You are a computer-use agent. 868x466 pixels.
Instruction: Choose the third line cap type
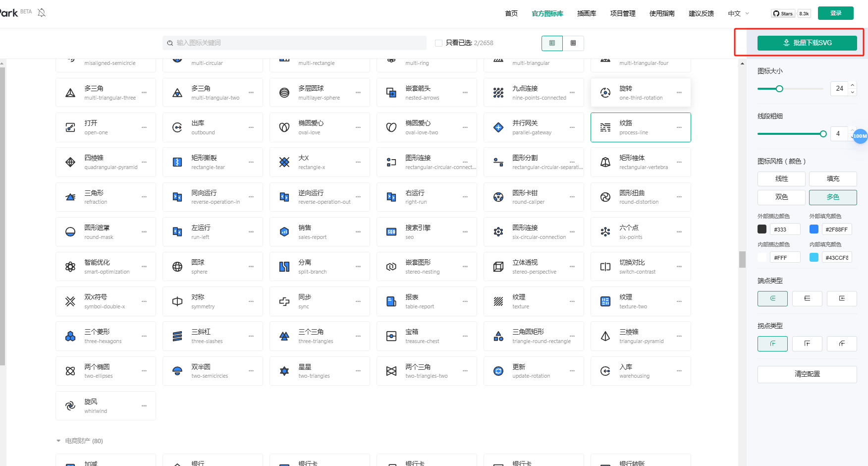(842, 298)
